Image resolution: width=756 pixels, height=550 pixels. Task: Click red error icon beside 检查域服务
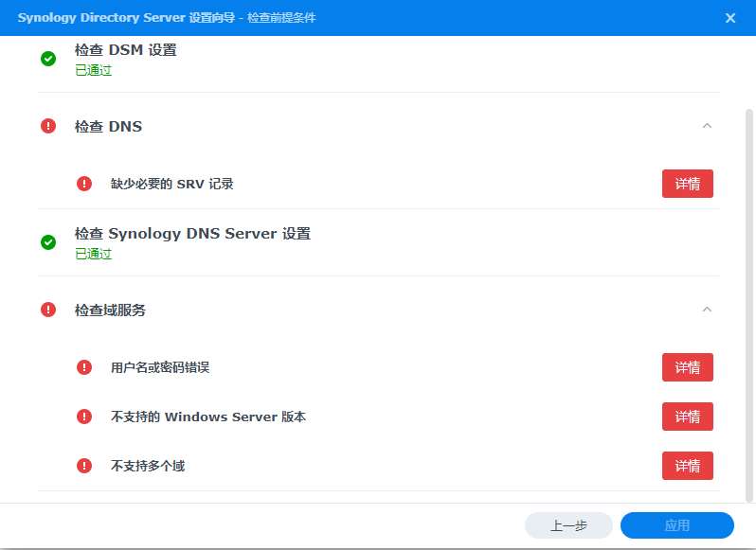point(48,310)
